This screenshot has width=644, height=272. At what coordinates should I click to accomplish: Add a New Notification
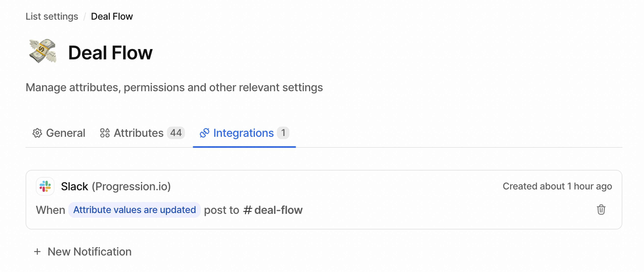point(89,252)
